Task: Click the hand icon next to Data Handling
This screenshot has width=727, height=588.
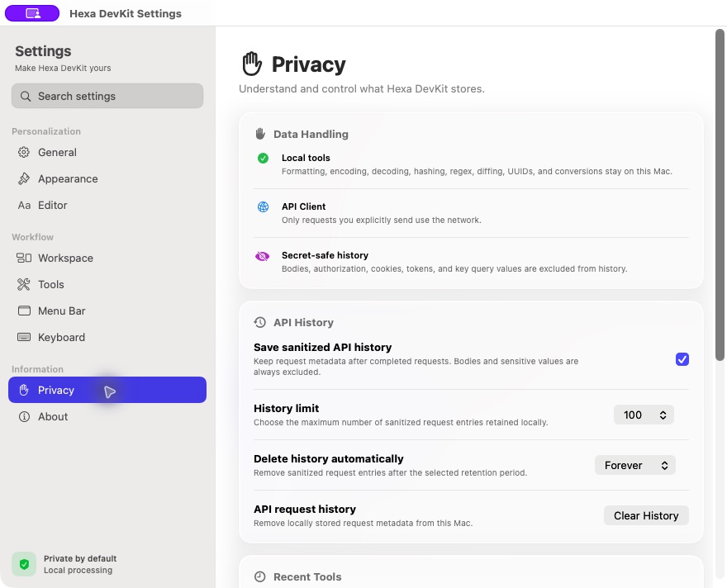Action: [260, 134]
